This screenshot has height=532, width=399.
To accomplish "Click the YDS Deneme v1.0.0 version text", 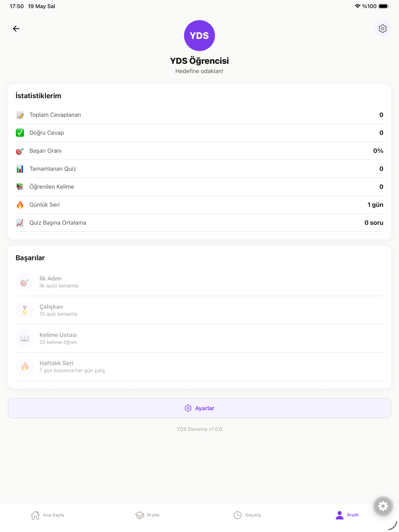I will 199,429.
